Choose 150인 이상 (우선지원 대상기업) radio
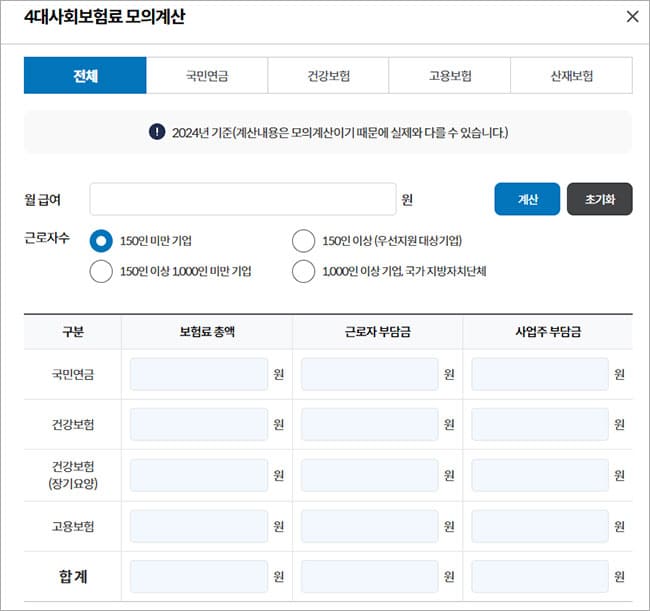The height and width of the screenshot is (611, 650). pos(303,241)
